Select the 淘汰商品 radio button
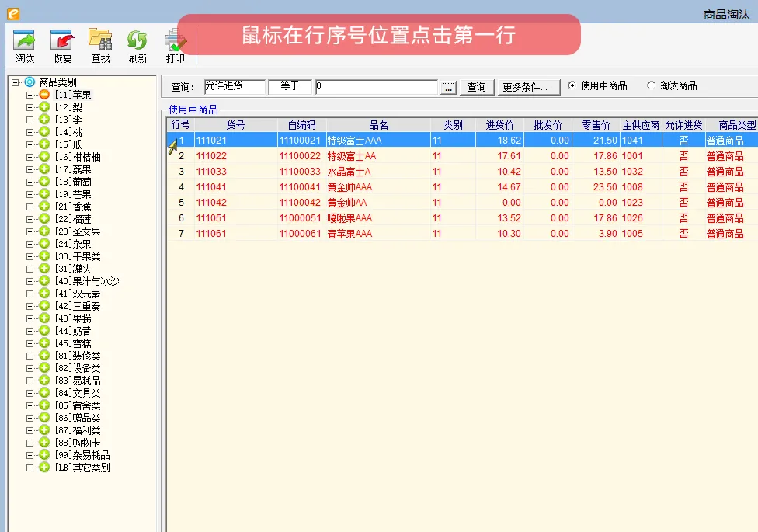758x532 pixels. pyautogui.click(x=652, y=86)
